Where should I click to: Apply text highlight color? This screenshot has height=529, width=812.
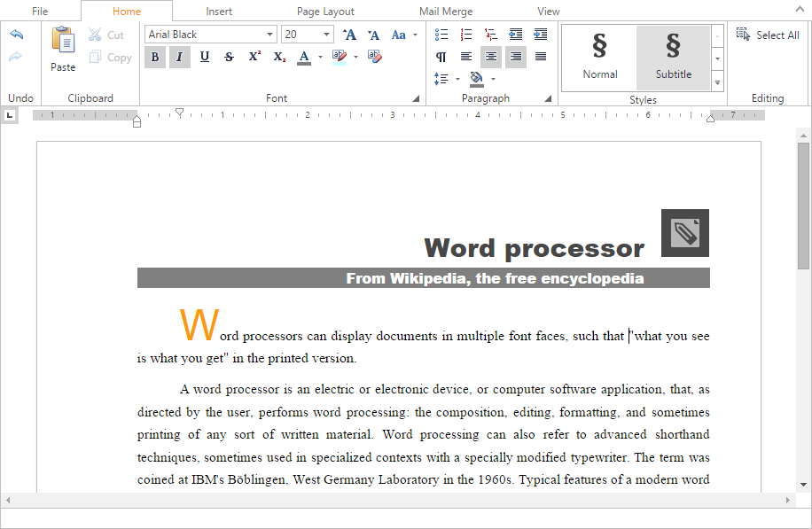click(x=340, y=57)
